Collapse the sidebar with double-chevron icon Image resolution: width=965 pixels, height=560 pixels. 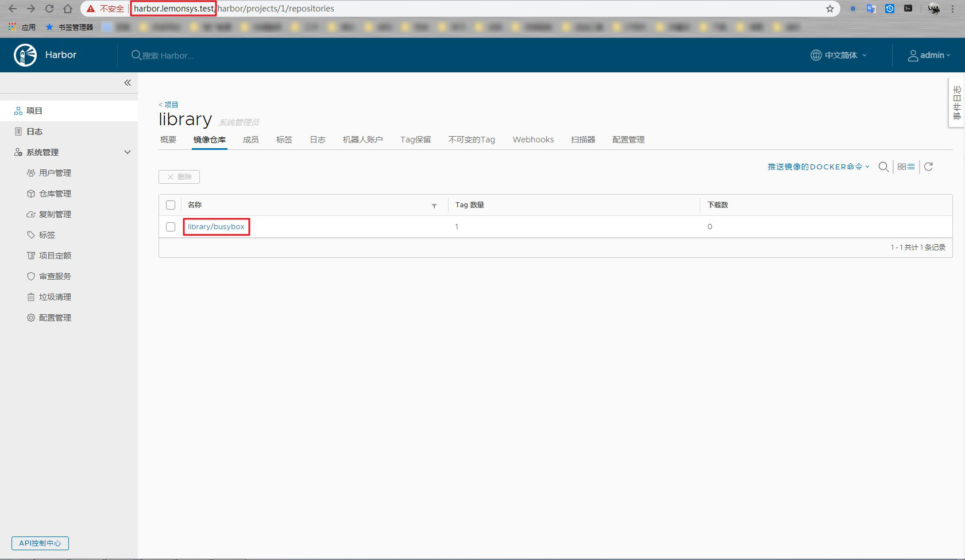[x=128, y=83]
